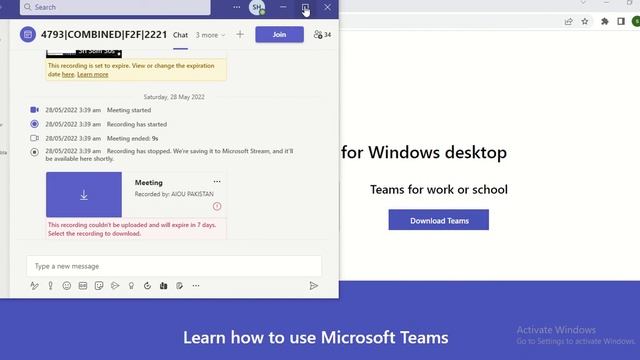Focus the 'Type a new message' field
Screen dimensions: 640x360
click(174, 266)
